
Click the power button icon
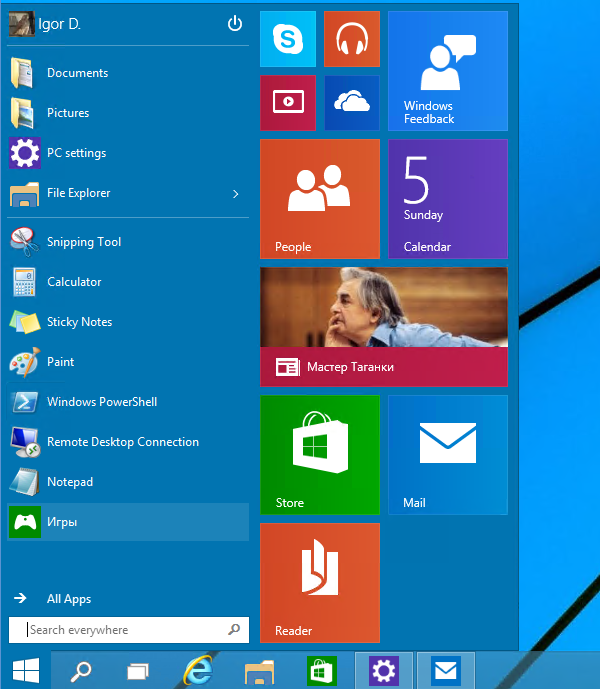pyautogui.click(x=235, y=23)
